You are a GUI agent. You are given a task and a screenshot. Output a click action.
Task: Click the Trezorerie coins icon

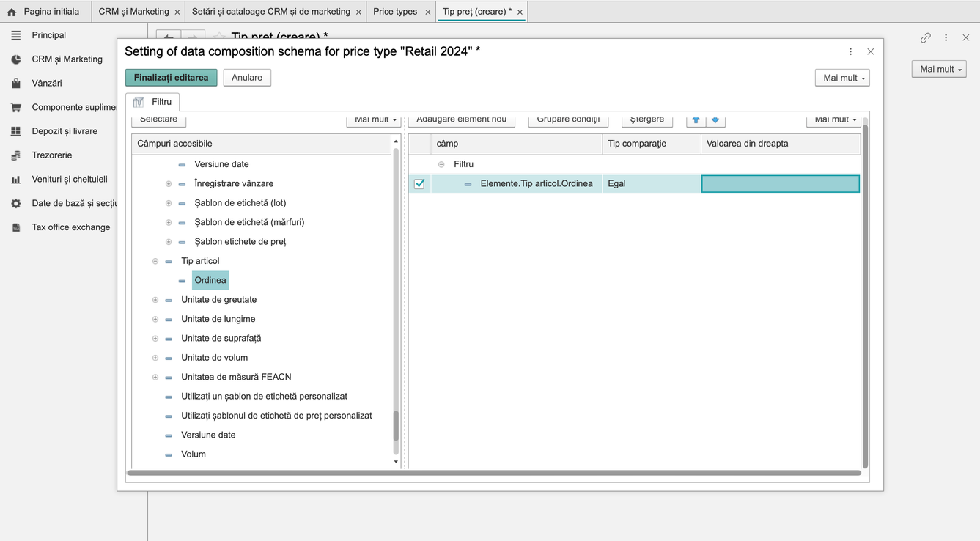click(x=15, y=155)
